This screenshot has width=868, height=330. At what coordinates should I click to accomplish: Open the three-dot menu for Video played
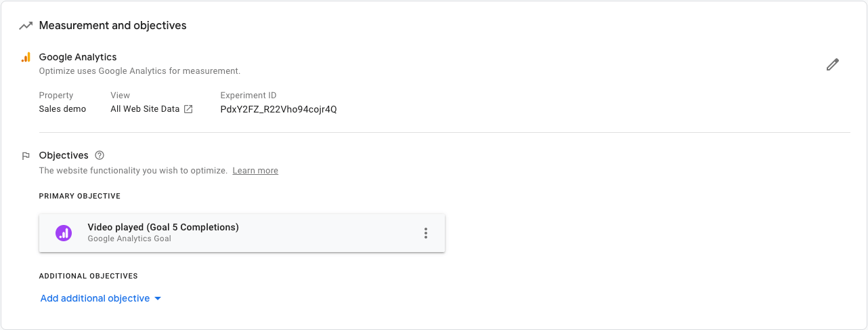pos(426,233)
